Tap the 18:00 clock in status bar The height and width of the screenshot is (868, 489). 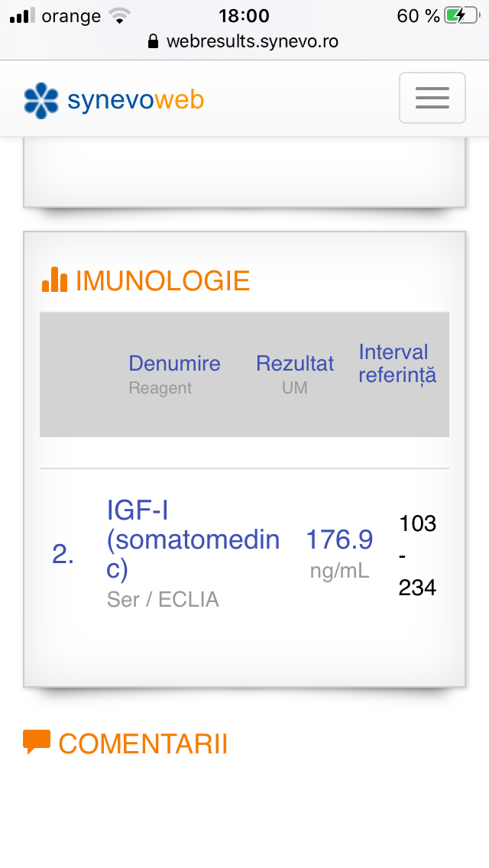[244, 16]
